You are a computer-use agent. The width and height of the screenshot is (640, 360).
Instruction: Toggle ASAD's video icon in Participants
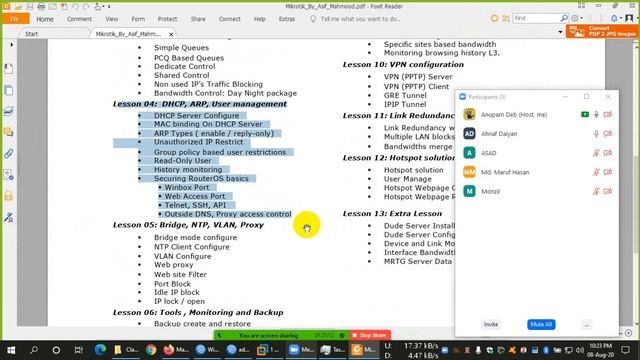608,153
